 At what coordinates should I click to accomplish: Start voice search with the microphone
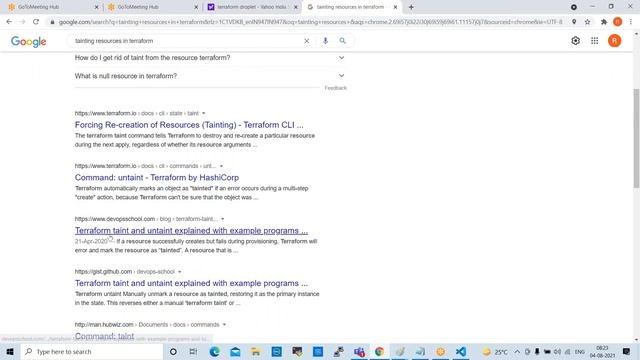coord(325,41)
